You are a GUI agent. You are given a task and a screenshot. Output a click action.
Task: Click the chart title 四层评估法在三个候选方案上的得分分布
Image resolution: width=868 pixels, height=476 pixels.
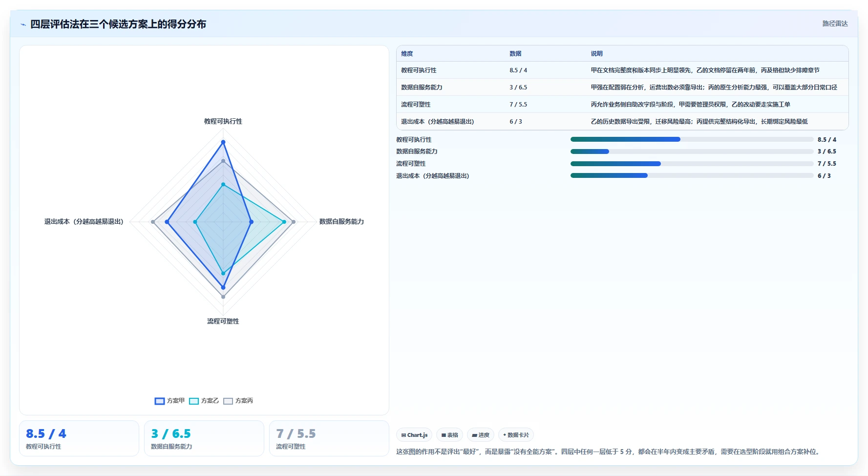point(118,24)
